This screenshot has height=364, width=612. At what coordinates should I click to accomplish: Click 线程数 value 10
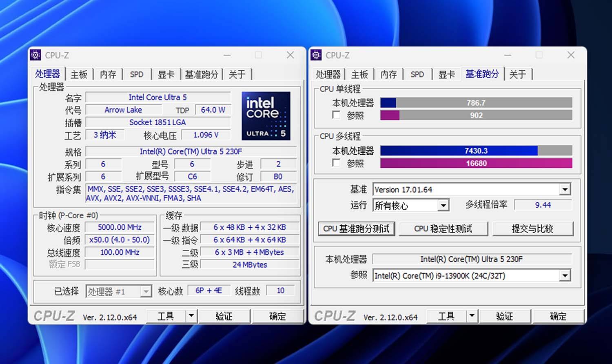coord(281,291)
